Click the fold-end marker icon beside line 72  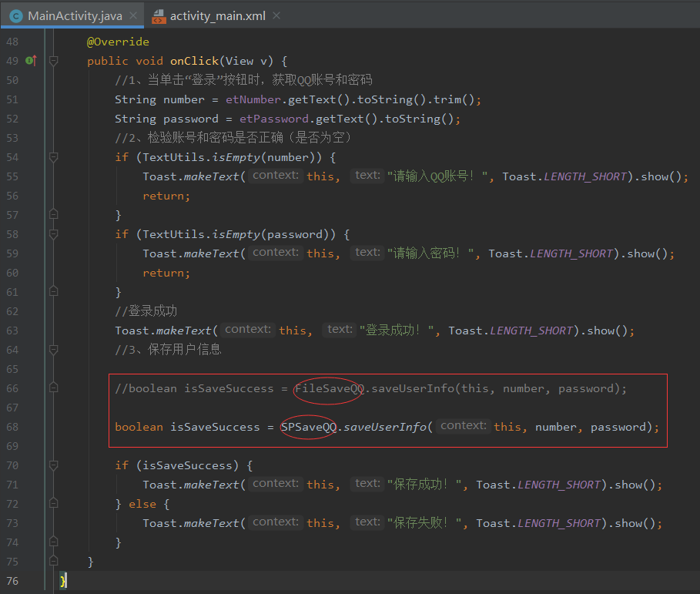(x=53, y=503)
